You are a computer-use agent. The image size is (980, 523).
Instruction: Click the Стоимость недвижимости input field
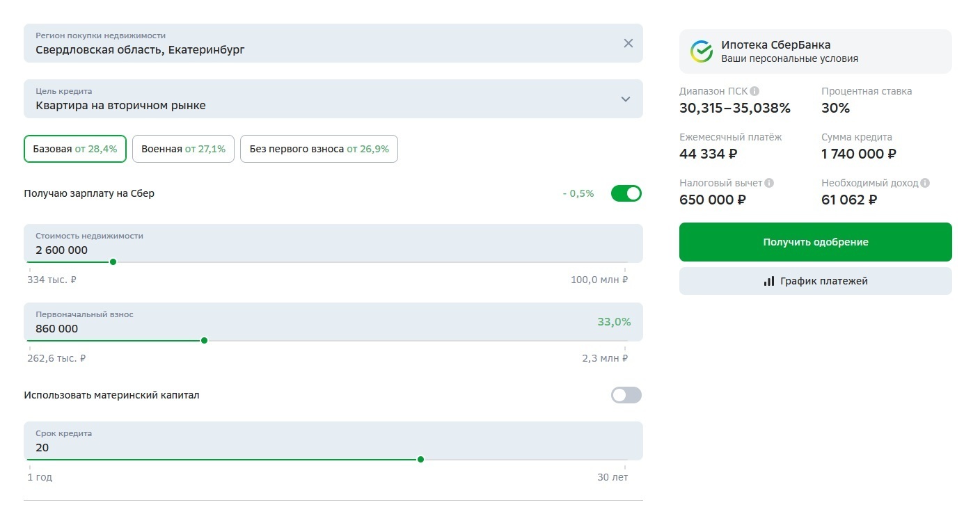(333, 243)
